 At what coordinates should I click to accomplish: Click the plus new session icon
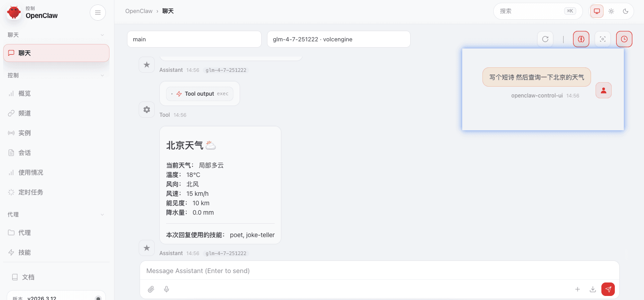pos(578,289)
